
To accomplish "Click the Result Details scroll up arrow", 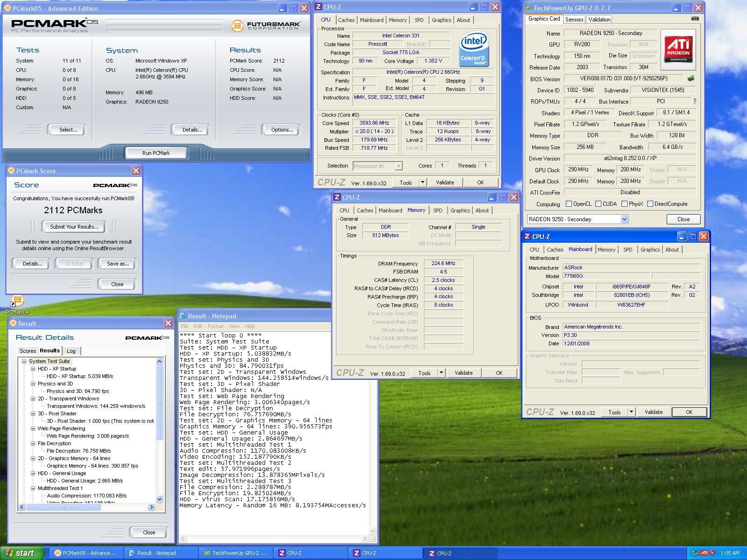I will [x=159, y=361].
